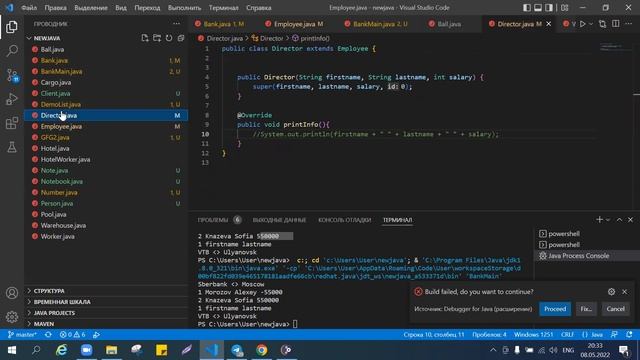Open the Explorer view in activity bar
The width and height of the screenshot is (640, 360).
tap(12, 27)
